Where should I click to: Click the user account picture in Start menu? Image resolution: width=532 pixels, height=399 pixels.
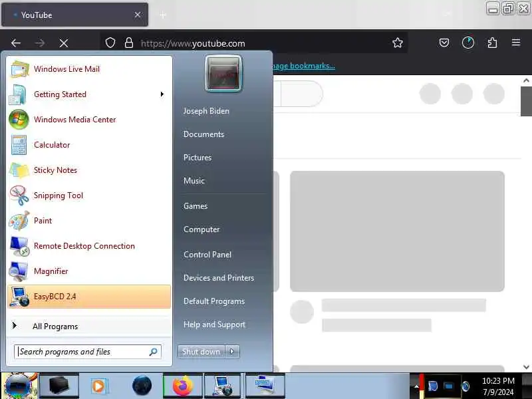(223, 74)
